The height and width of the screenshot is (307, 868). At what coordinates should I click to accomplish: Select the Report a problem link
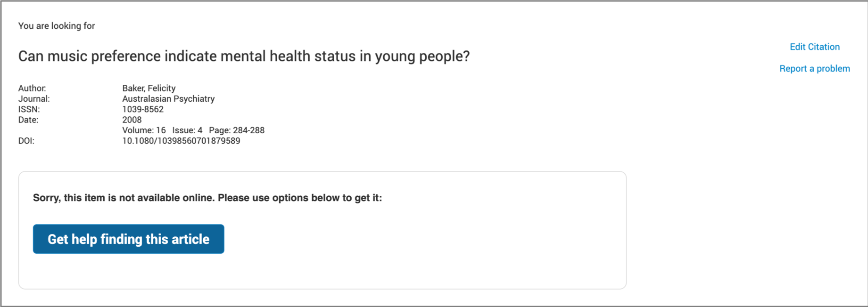click(814, 68)
